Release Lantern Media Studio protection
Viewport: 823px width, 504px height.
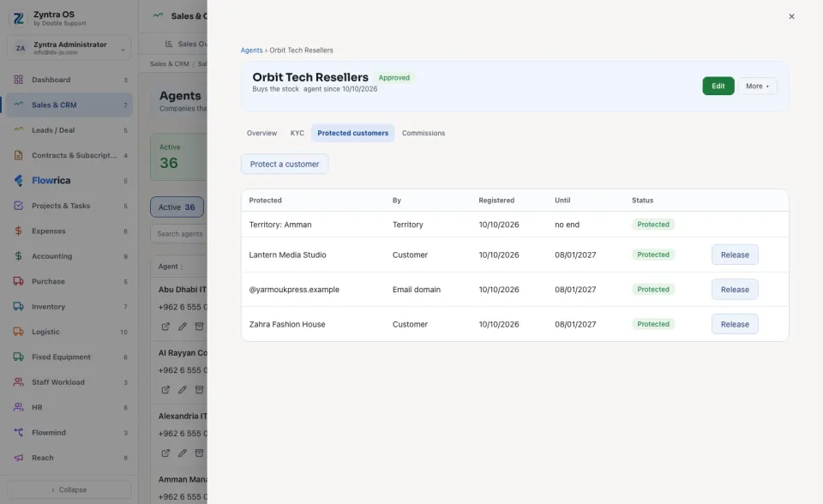click(735, 255)
